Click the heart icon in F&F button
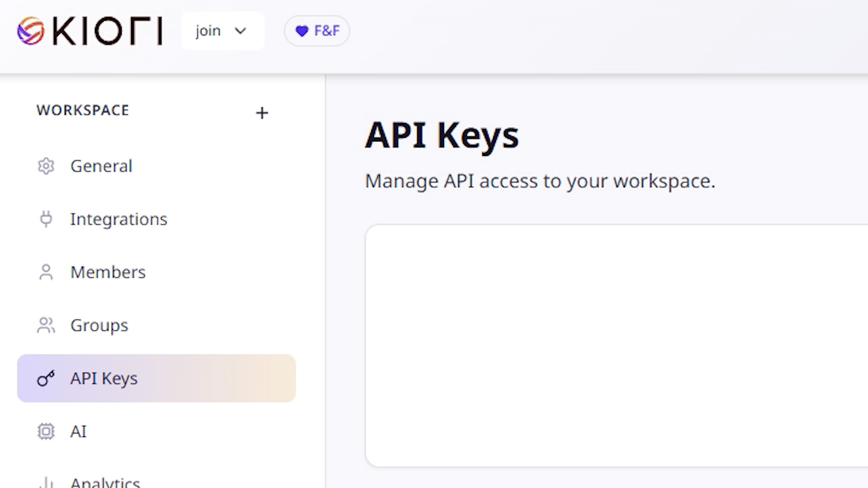 click(x=302, y=31)
